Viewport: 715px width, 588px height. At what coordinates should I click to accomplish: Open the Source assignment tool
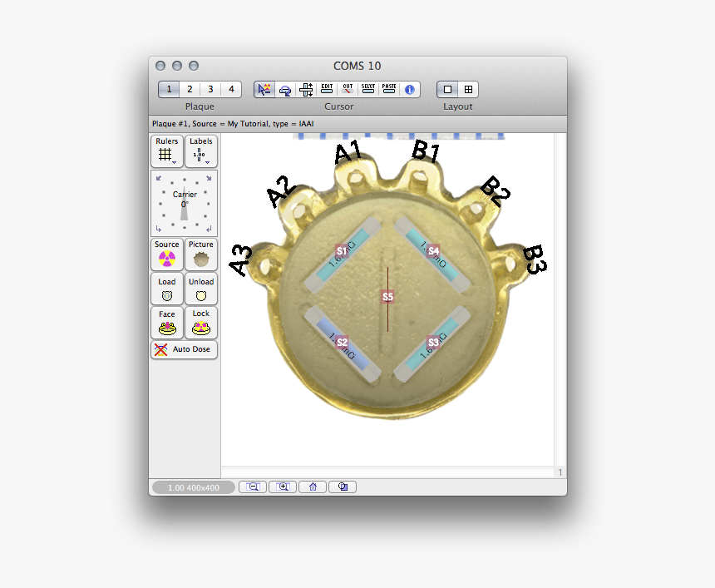165,258
